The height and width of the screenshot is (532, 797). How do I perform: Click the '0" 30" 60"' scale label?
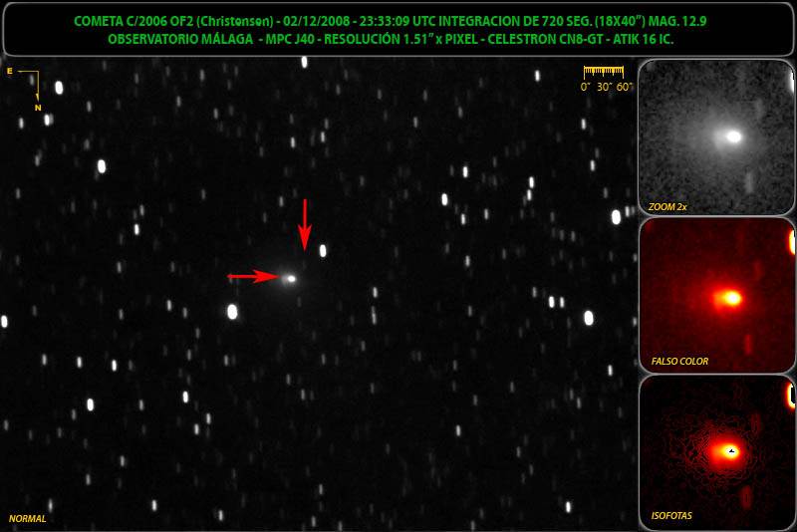coord(607,87)
